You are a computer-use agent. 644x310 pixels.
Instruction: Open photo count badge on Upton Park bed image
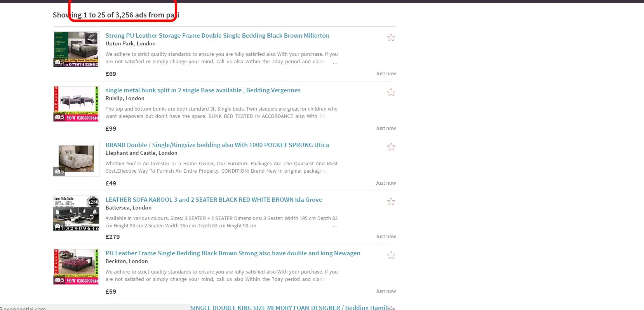coord(59,62)
